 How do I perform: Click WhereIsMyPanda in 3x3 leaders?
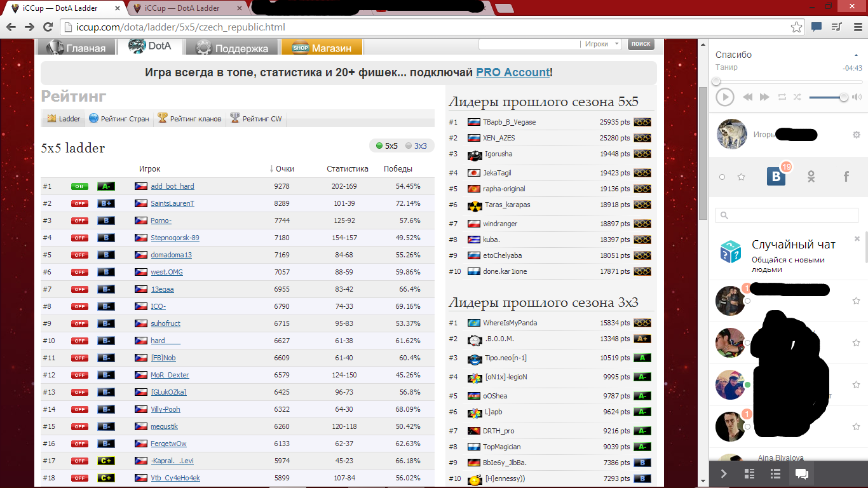510,323
